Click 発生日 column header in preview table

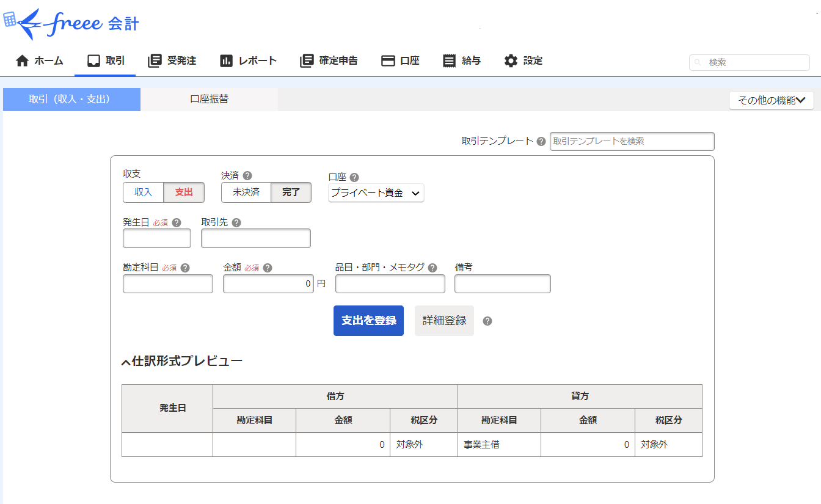pyautogui.click(x=167, y=408)
